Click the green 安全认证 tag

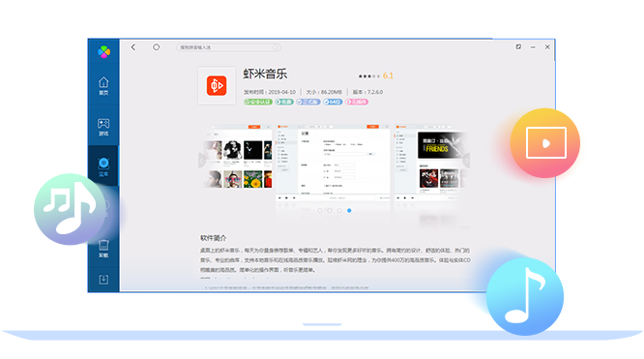point(258,102)
